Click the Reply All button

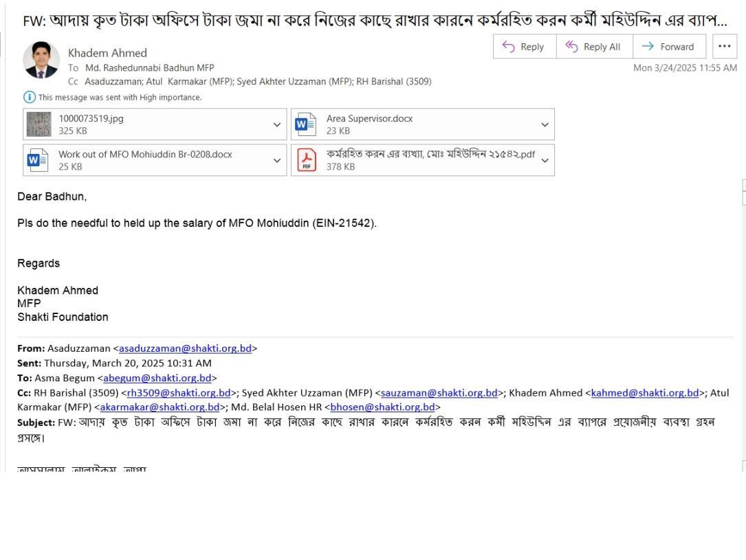click(594, 47)
